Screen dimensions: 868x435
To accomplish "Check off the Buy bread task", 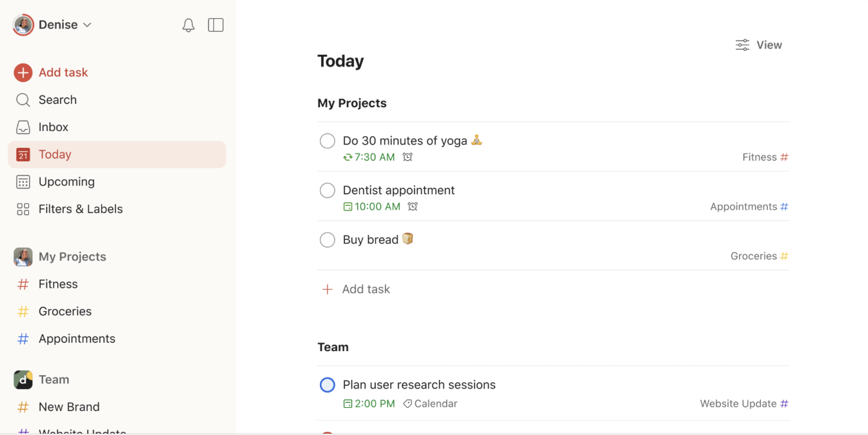I will click(328, 240).
